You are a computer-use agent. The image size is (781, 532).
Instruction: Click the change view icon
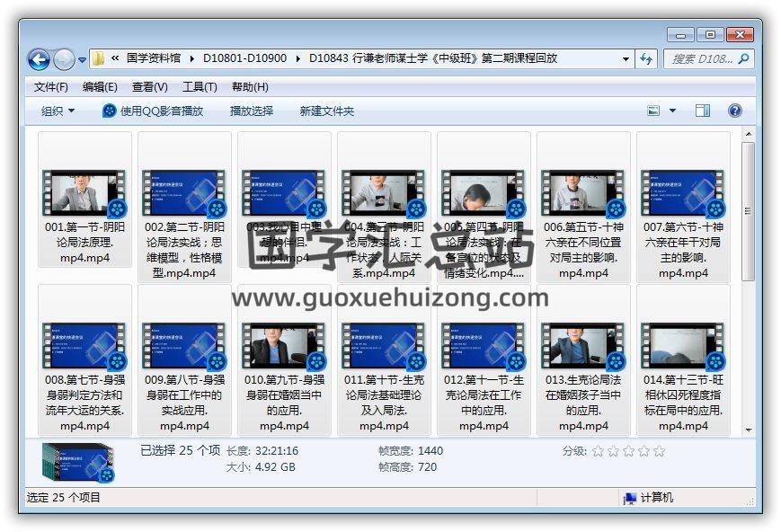655,111
